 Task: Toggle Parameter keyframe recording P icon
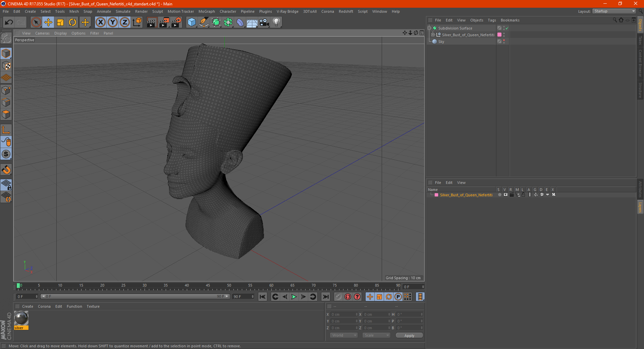398,297
